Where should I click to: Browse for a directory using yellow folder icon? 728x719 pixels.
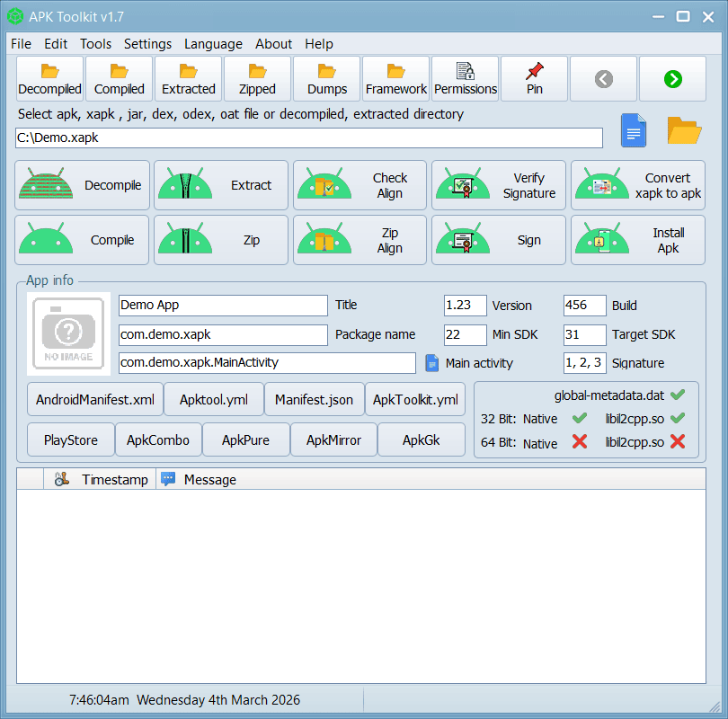tap(684, 130)
